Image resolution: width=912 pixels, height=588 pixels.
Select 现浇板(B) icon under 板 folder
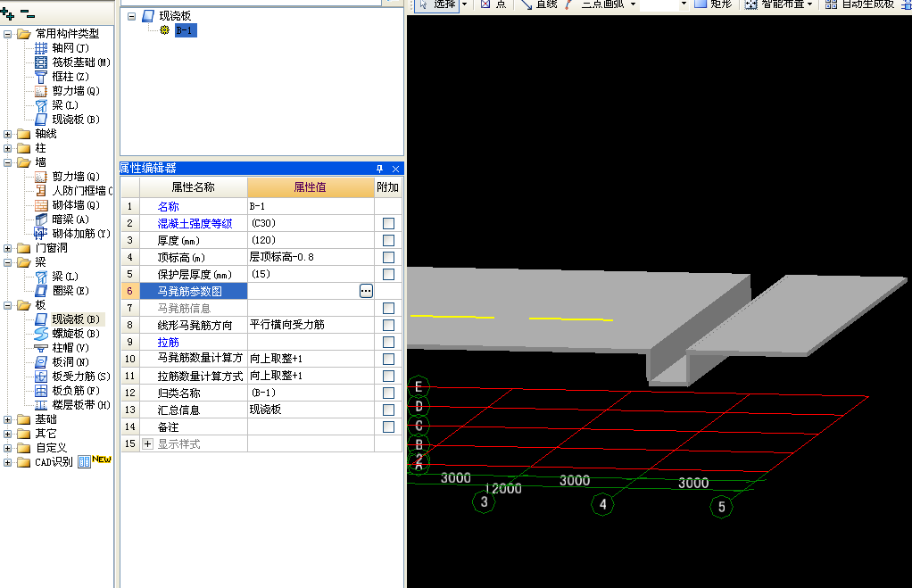[x=41, y=319]
